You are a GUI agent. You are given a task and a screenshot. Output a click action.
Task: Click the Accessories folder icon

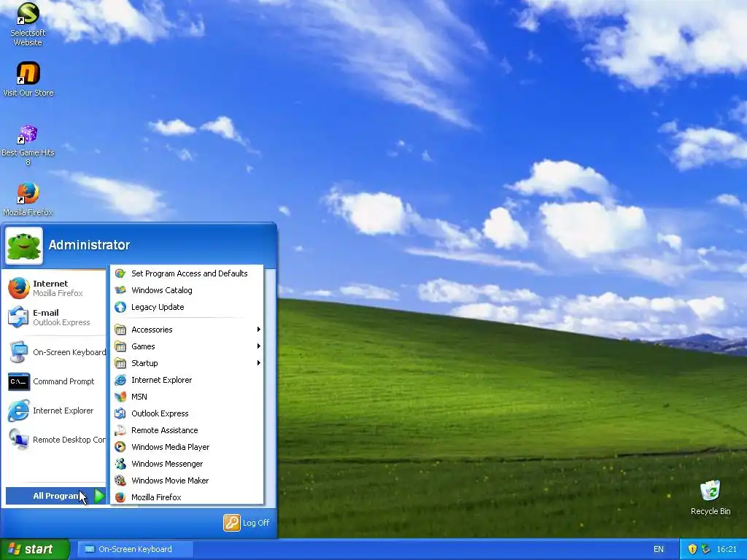click(120, 330)
